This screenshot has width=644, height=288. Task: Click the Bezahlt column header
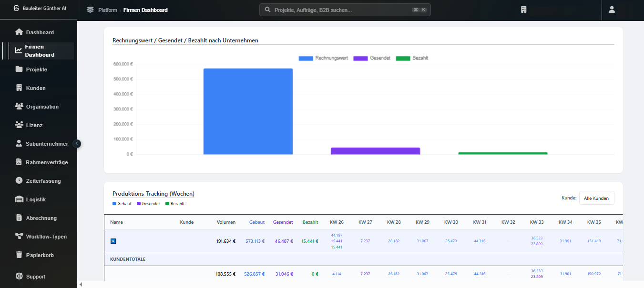(x=310, y=222)
